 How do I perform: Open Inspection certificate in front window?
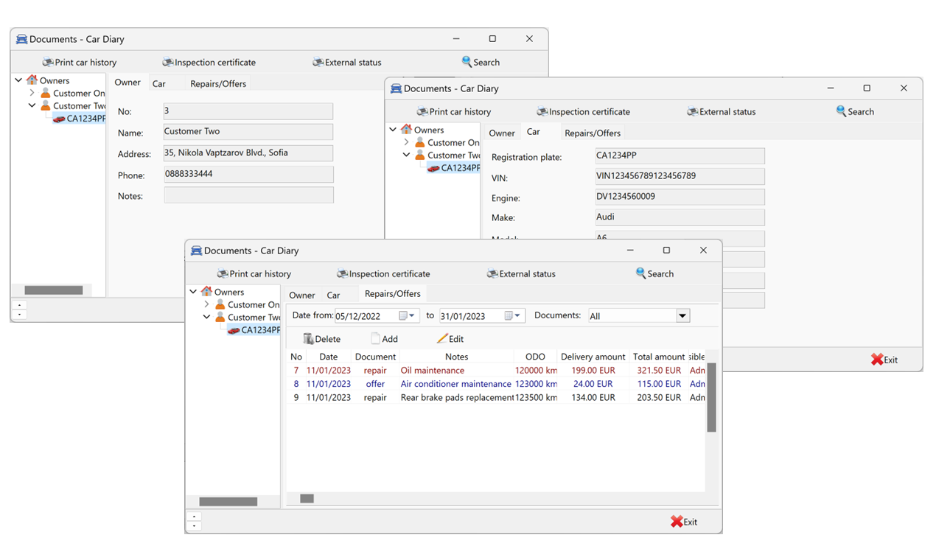point(383,273)
